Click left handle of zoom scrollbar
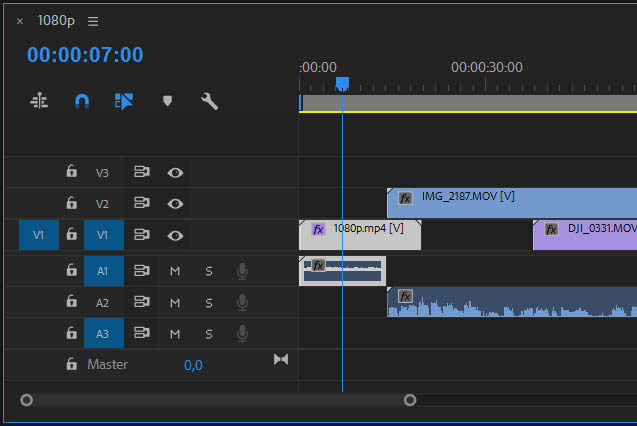 [26, 400]
